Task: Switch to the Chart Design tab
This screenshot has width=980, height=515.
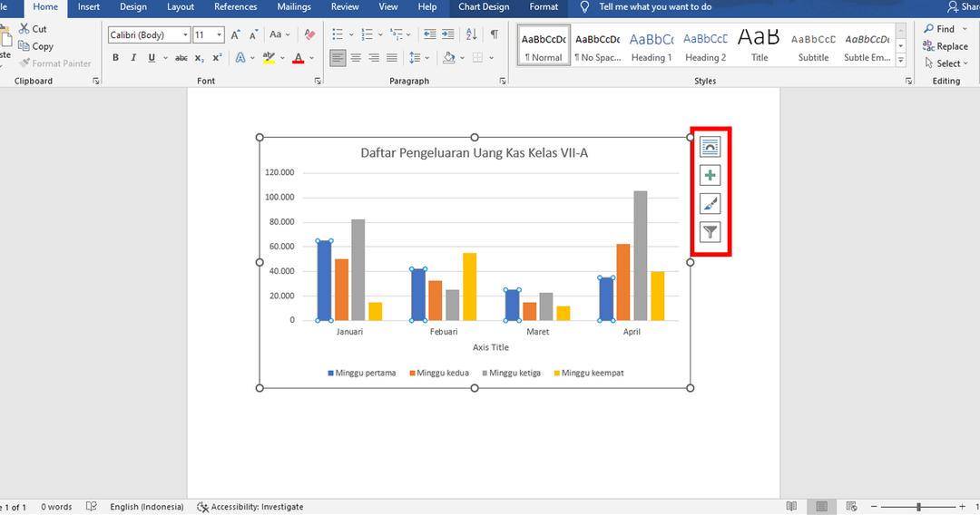Action: [x=484, y=7]
